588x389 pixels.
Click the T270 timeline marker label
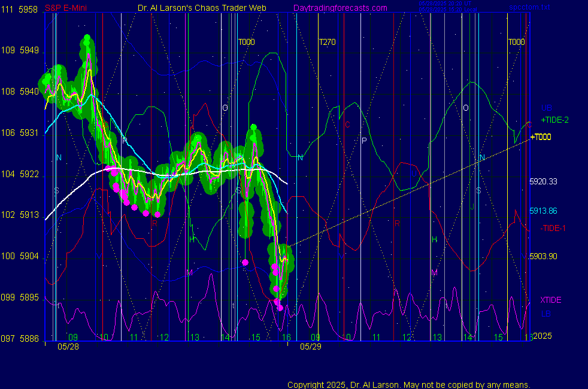[327, 42]
